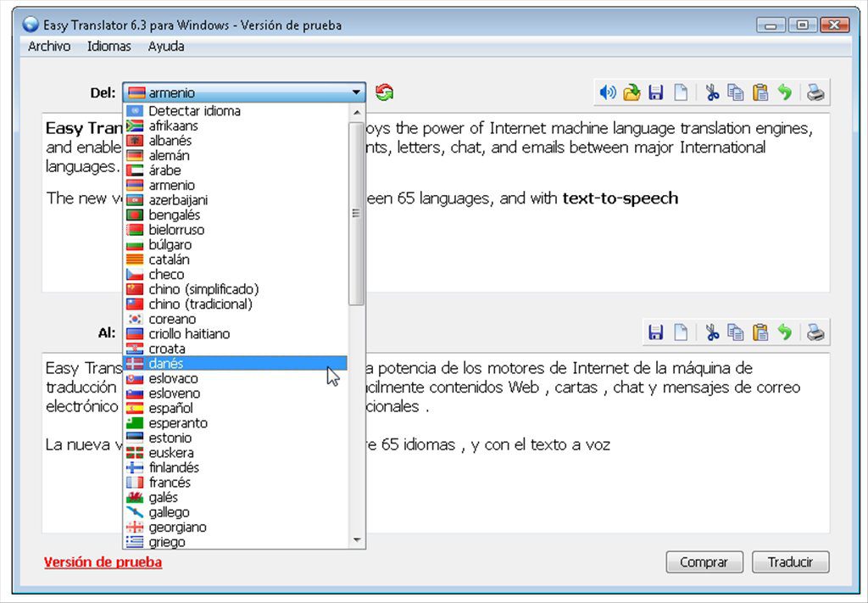This screenshot has width=868, height=603.
Task: Open the 'Versión de prueba' link
Action: [103, 562]
